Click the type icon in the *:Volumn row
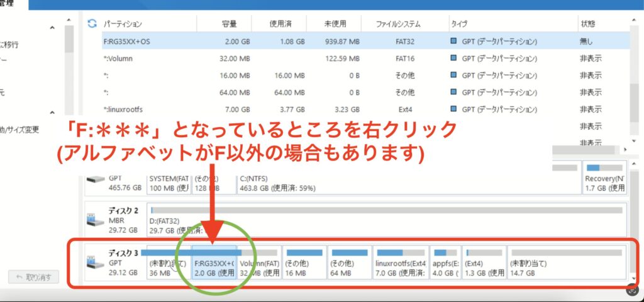Viewport: 644px width, 302px height. 453,59
